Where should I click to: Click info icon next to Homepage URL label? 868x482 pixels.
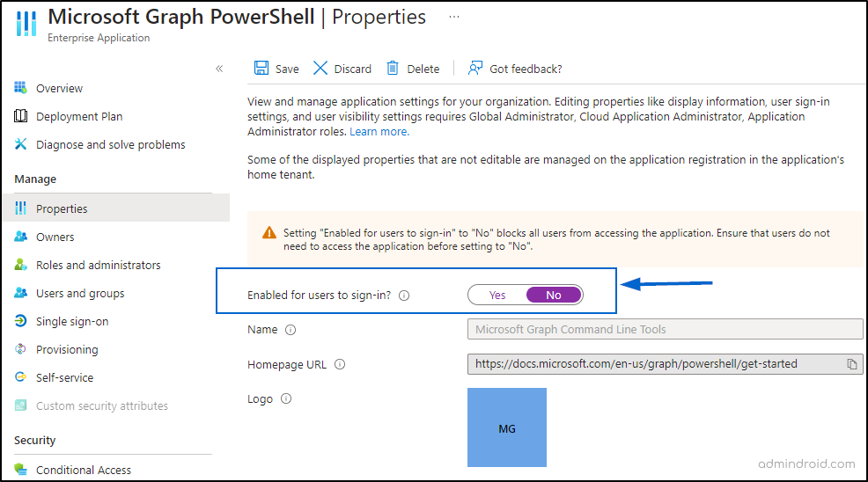click(340, 365)
